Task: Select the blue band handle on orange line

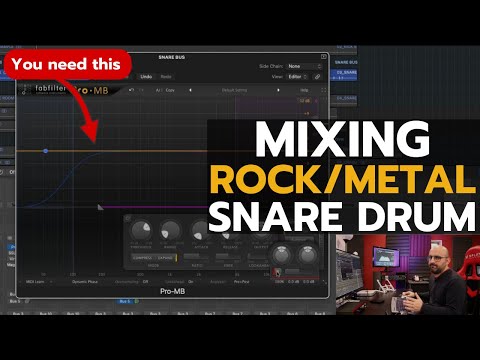Action: coord(46,151)
